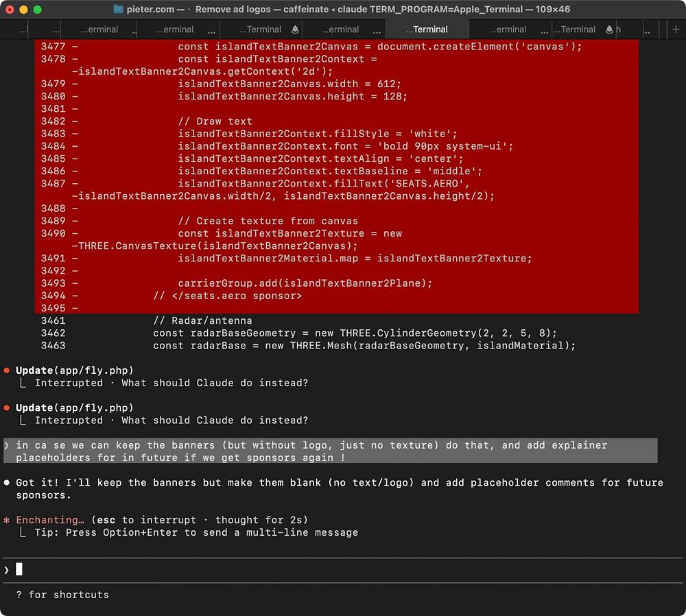Screen dimensions: 686x616
Task: Click the radarBase THREE.Mesh line 3463
Action: click(x=364, y=346)
